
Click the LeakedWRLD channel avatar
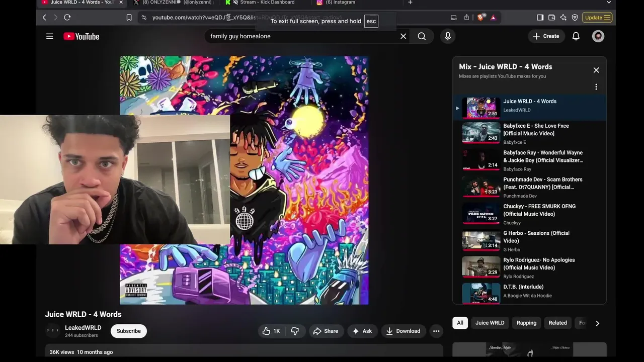[52, 331]
